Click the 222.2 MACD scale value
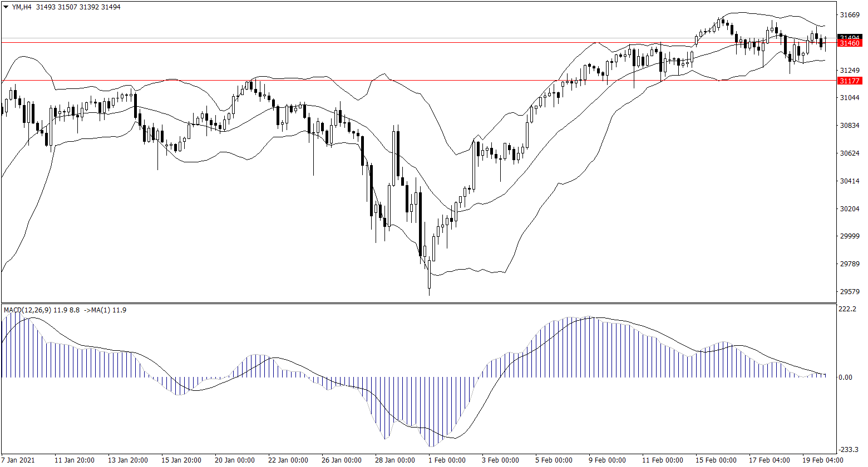 (847, 309)
